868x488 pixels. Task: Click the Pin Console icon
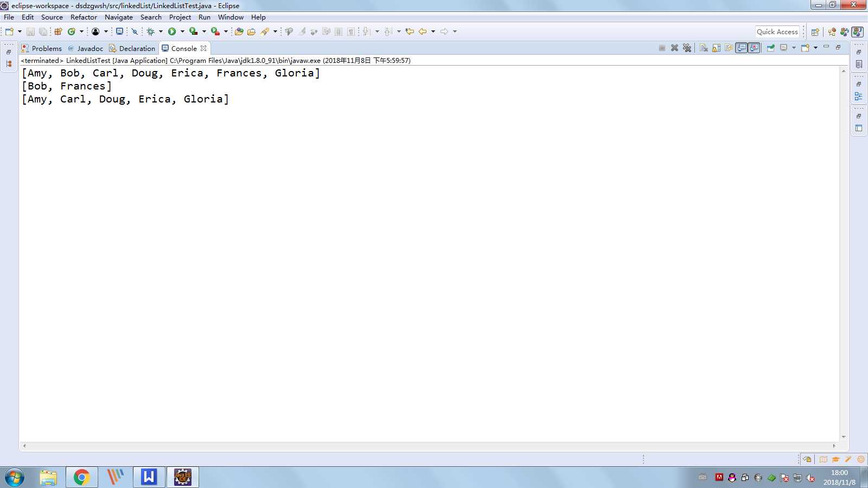click(x=770, y=48)
